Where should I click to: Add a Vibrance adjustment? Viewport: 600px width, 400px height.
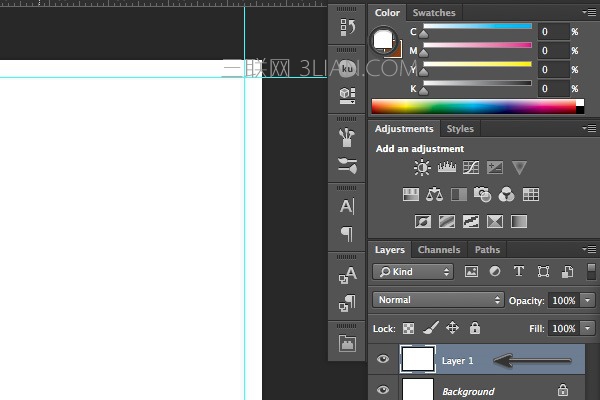point(519,168)
